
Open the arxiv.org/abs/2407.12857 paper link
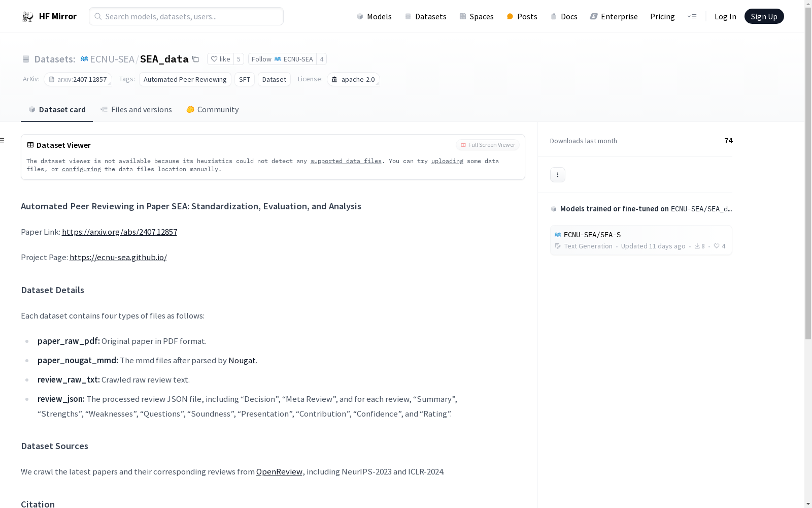pyautogui.click(x=119, y=232)
